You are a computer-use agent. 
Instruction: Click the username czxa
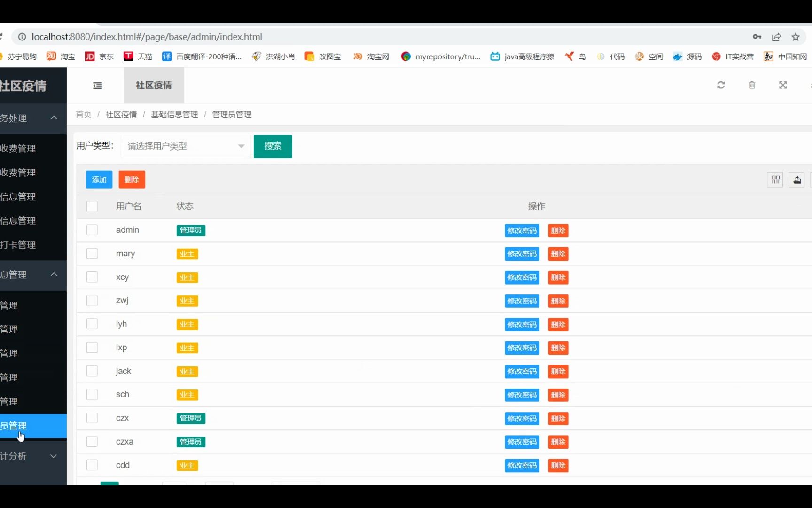tap(125, 442)
